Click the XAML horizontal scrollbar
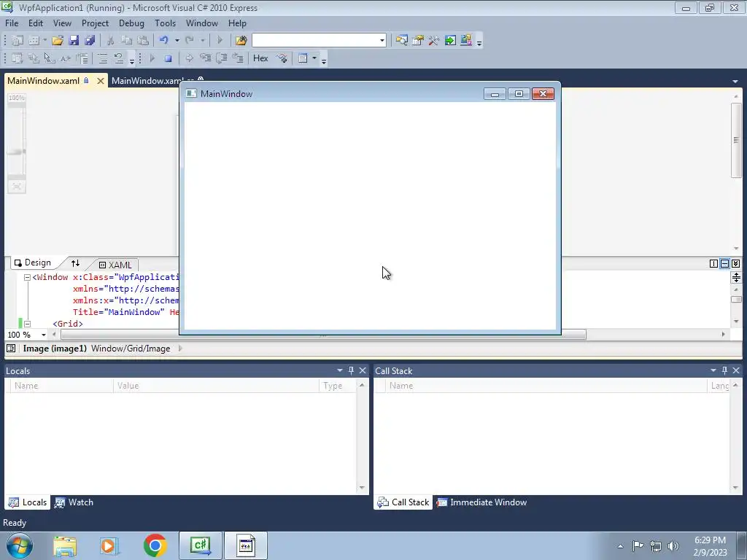Viewport: 747px width, 560px height. click(x=323, y=335)
